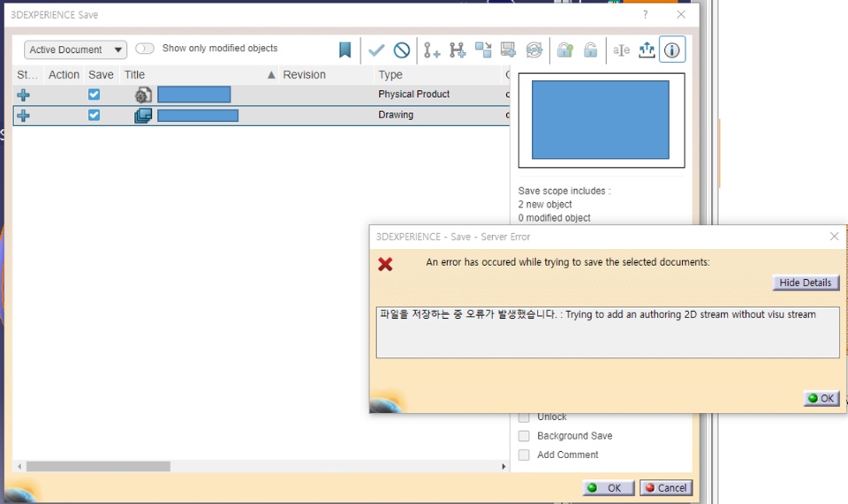
Task: Toggle the information panel icon
Action: click(671, 50)
